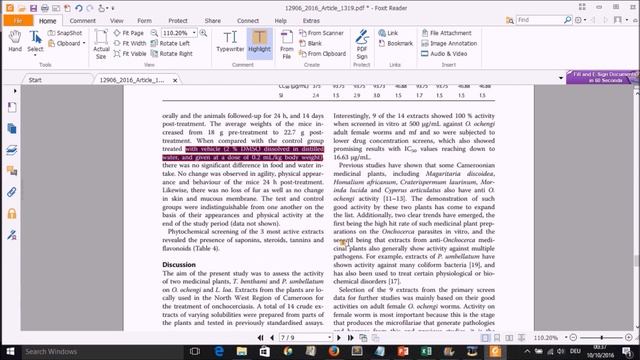The width and height of the screenshot is (640, 360).
Task: Enable continuous facing view mode
Action: coord(521,338)
